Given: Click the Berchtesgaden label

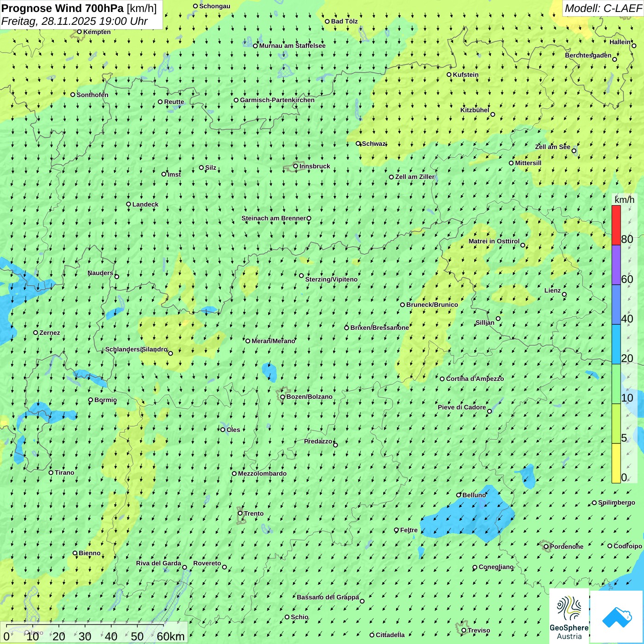Looking at the screenshot, I should (588, 55).
